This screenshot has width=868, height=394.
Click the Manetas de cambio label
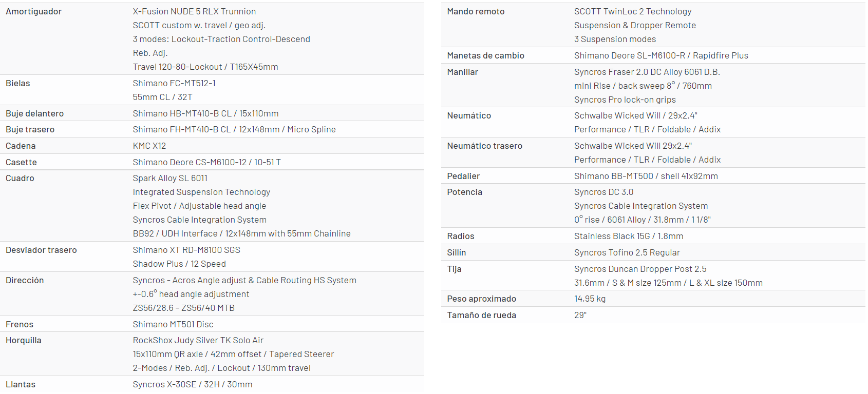point(485,55)
